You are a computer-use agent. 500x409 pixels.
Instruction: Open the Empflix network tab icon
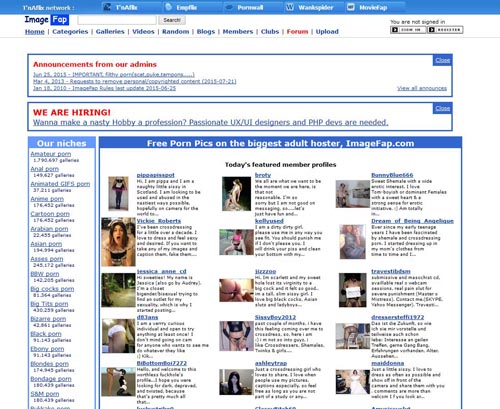point(168,7)
